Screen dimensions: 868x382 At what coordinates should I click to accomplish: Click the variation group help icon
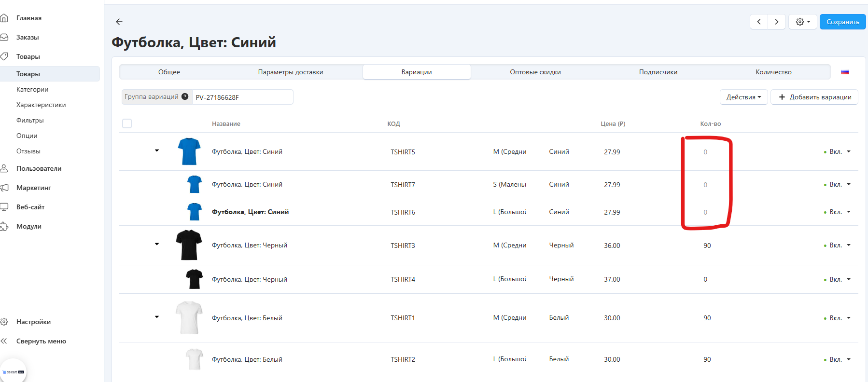[185, 96]
